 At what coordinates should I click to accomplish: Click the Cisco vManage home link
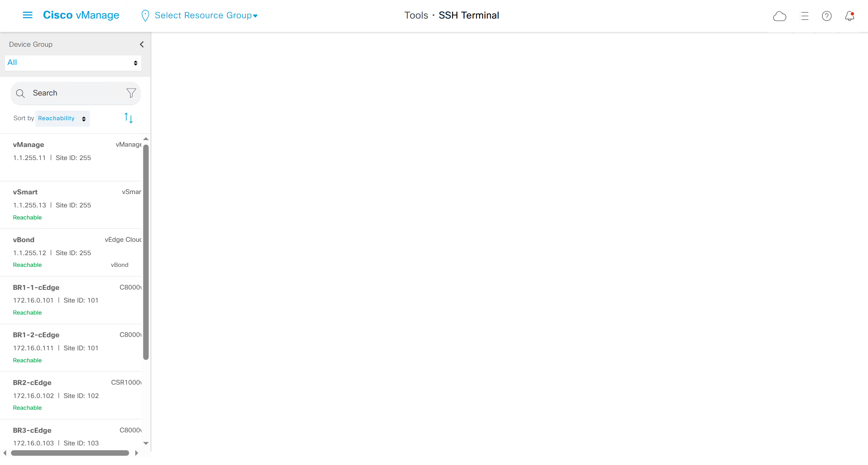pos(81,15)
